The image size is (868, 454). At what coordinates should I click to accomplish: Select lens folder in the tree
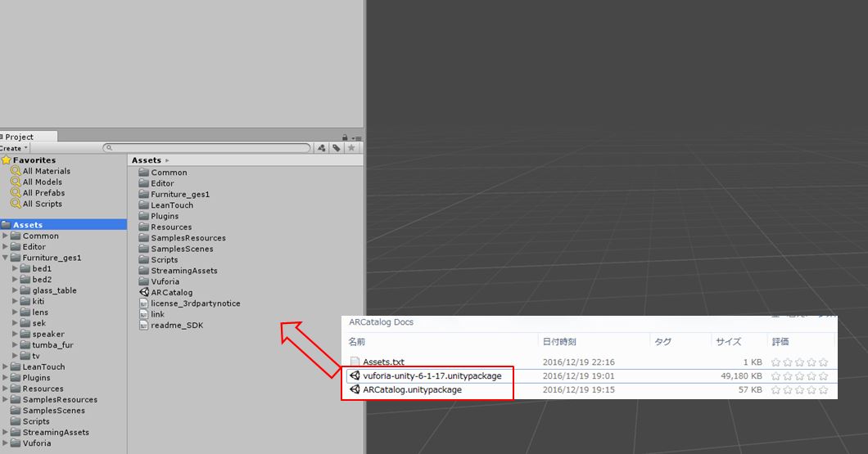tap(35, 312)
